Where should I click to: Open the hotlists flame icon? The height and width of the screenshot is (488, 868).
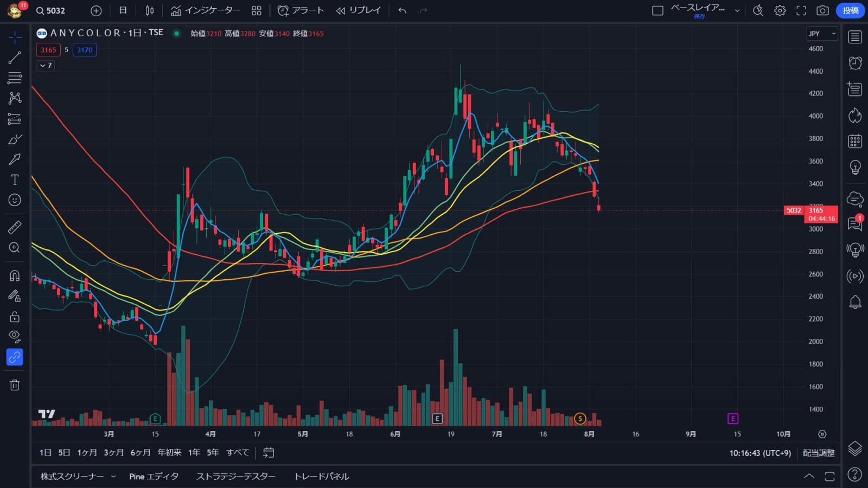click(x=855, y=115)
